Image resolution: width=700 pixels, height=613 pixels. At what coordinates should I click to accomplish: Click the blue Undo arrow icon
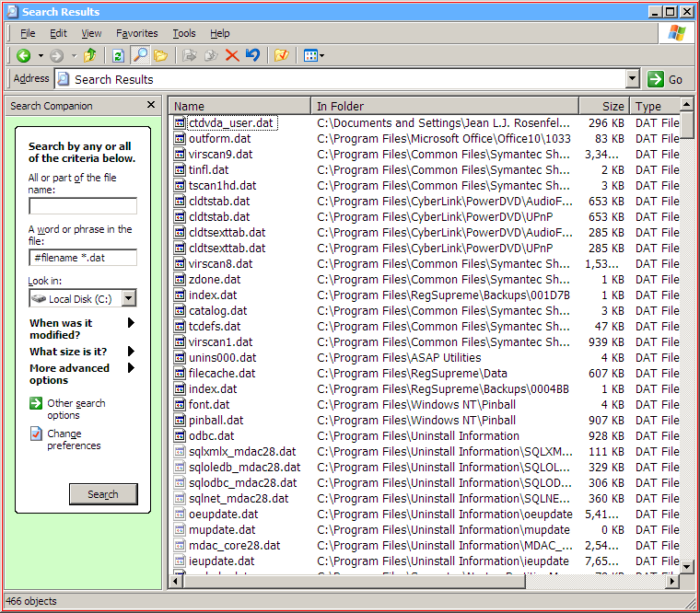click(252, 55)
